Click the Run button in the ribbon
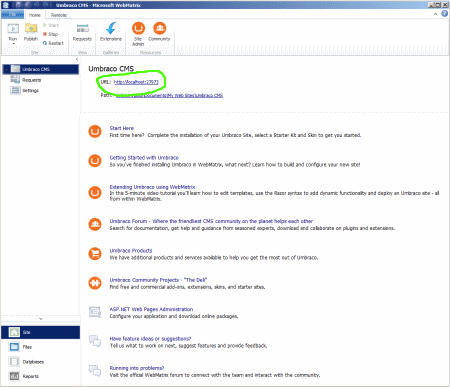Screen dimensions: 450x387 click(13, 32)
